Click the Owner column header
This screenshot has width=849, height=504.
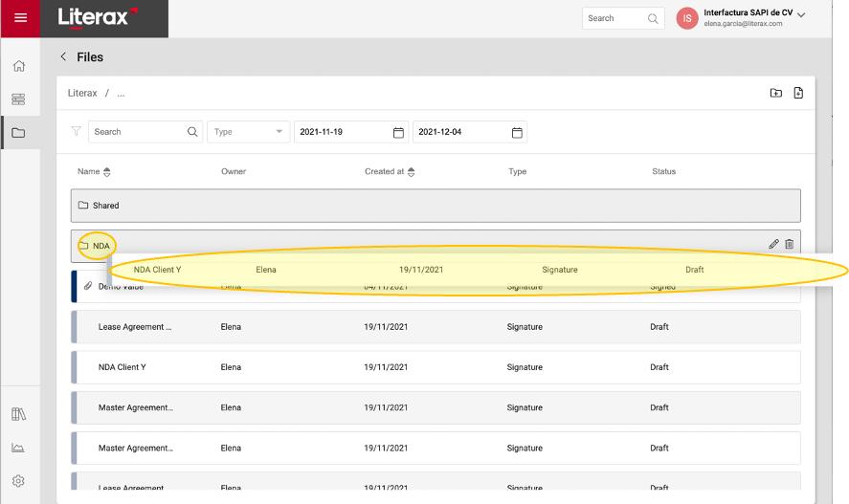(x=234, y=171)
